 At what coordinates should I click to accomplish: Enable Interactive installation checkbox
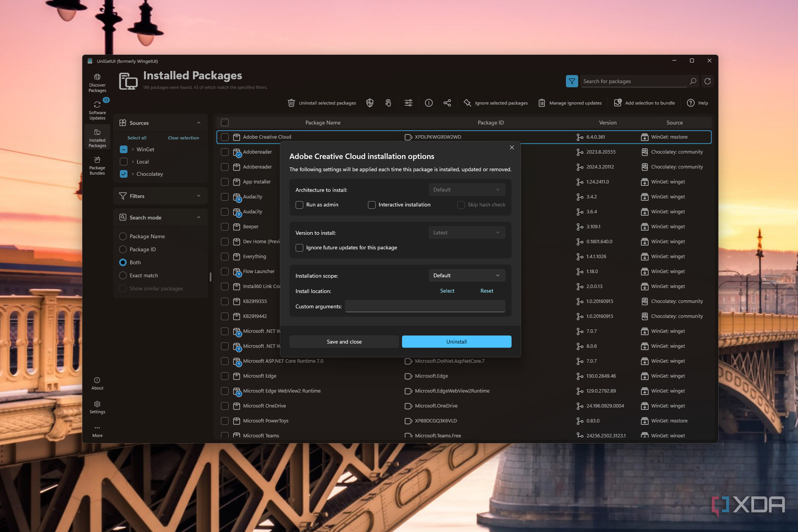pyautogui.click(x=372, y=205)
